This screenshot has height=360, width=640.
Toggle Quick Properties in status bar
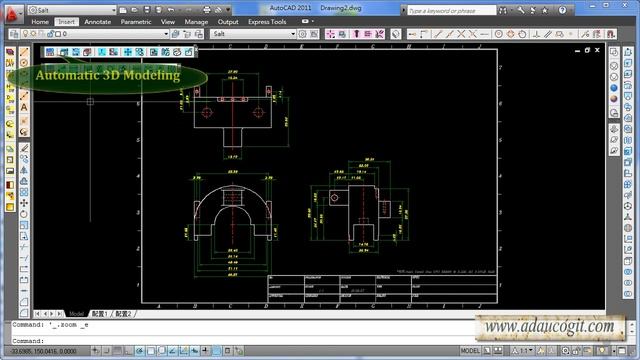point(227,351)
